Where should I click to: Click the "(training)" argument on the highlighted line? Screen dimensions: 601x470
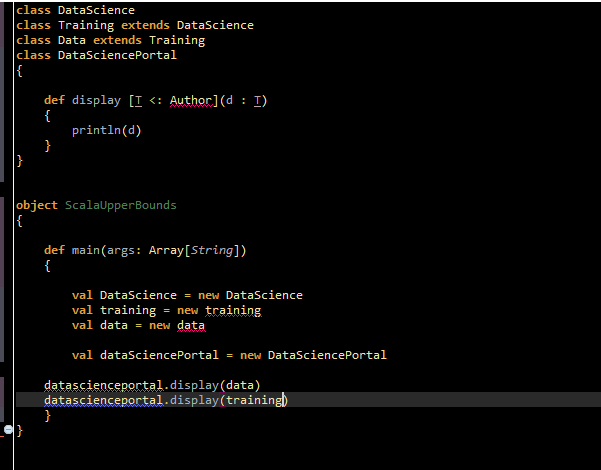(x=254, y=400)
